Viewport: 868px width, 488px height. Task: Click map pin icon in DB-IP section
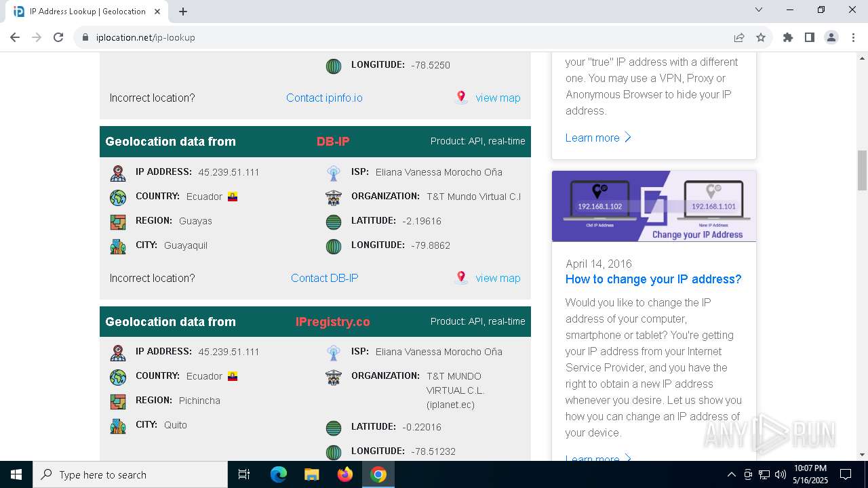(461, 277)
